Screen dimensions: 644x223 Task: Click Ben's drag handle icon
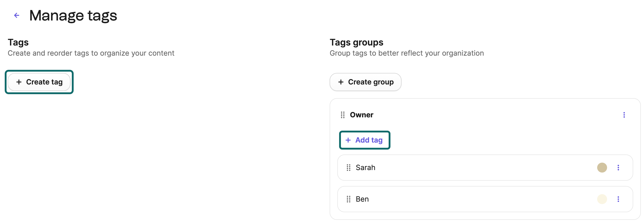[x=348, y=199]
